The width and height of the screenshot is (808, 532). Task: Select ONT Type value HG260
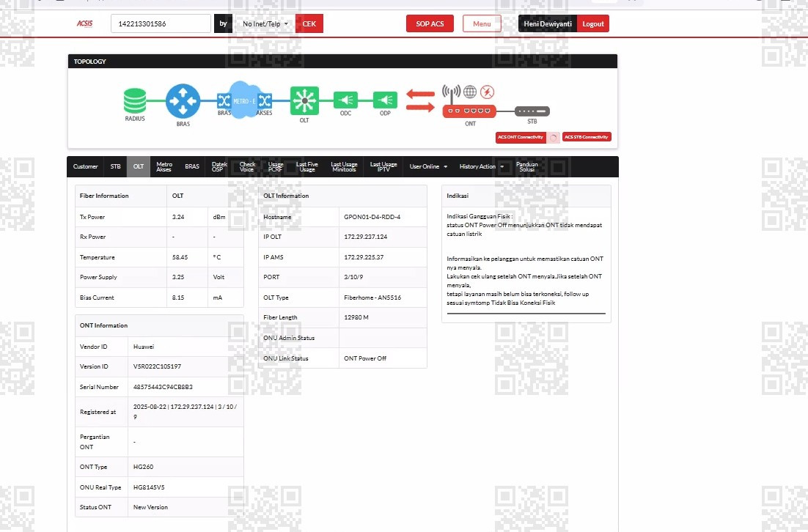tap(143, 467)
